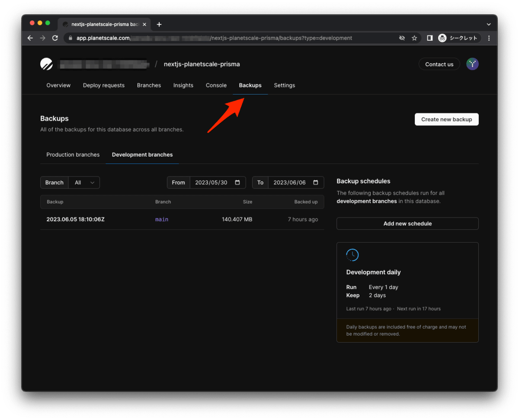Image resolution: width=519 pixels, height=420 pixels.
Task: Toggle the browser side panel icon
Action: pos(429,38)
